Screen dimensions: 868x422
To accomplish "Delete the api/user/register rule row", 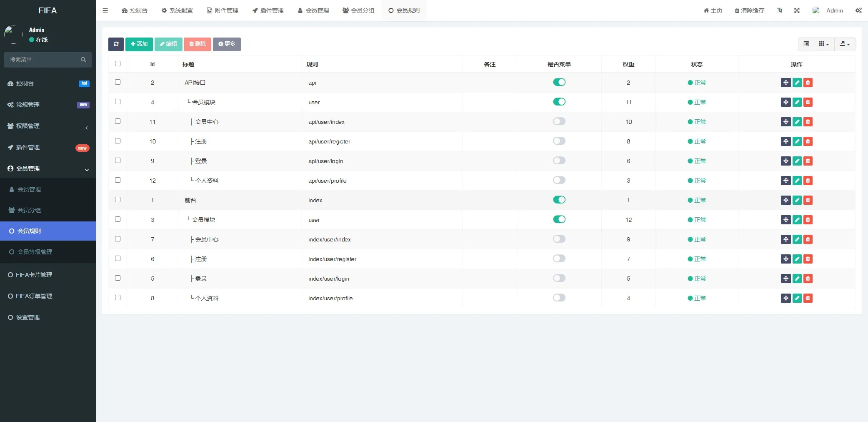I will [808, 141].
